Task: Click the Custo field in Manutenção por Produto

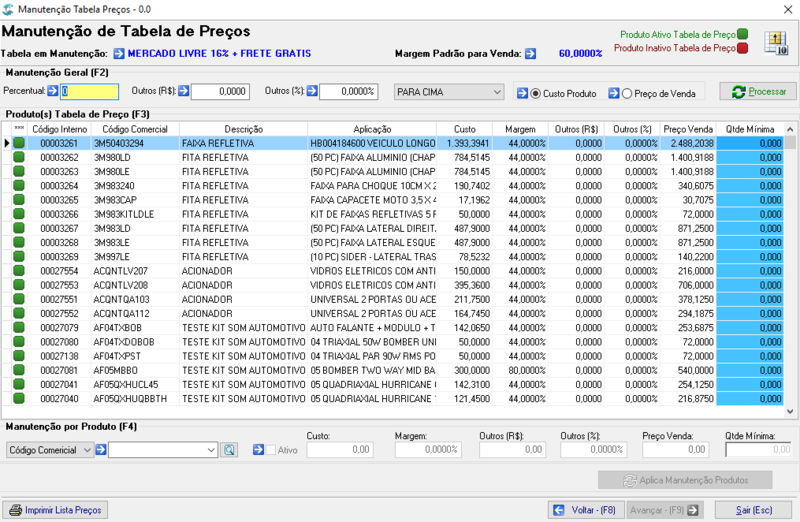Action: tap(340, 450)
